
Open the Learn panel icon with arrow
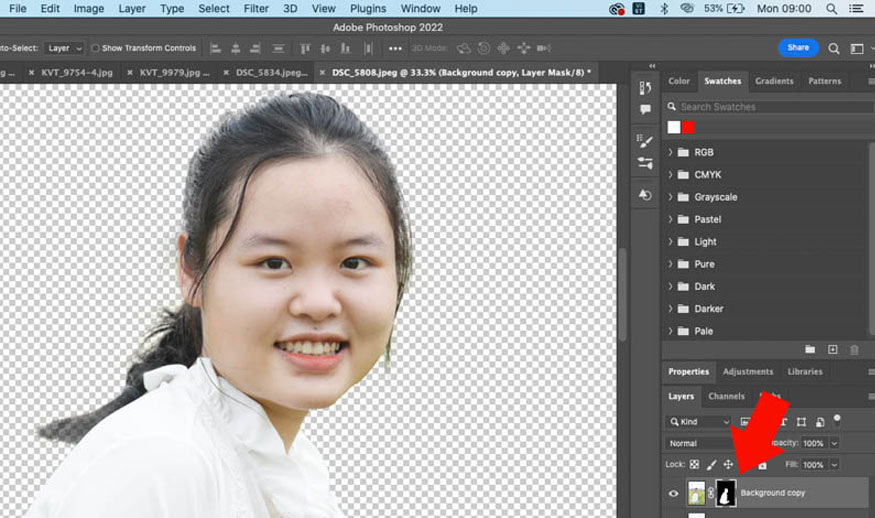[x=645, y=195]
